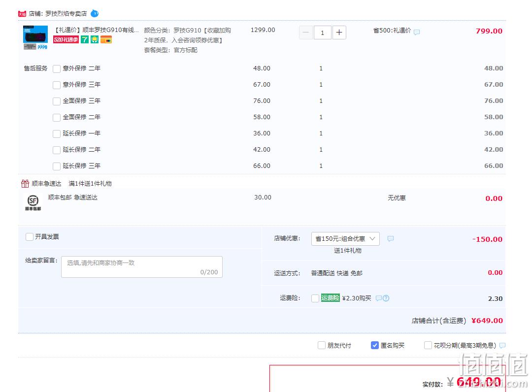Image resolution: width=532 pixels, height=392 pixels.
Task: Click the orange credit card badge
Action: tap(106, 40)
